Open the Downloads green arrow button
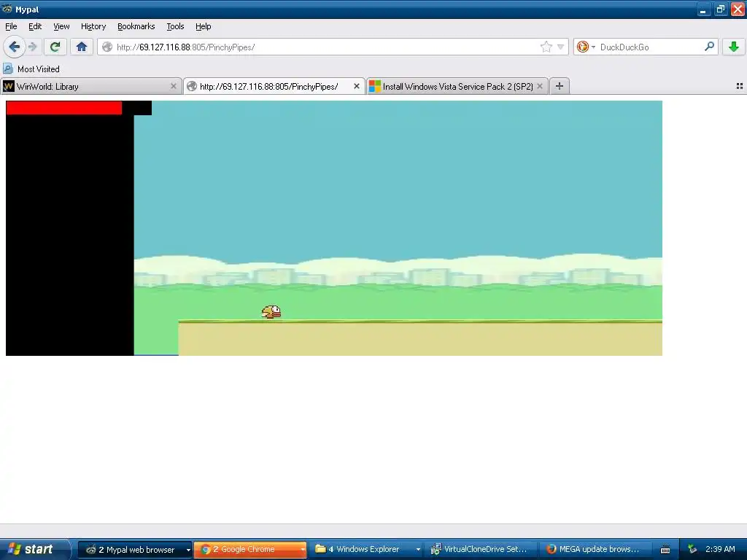This screenshot has height=560, width=747. click(x=734, y=47)
